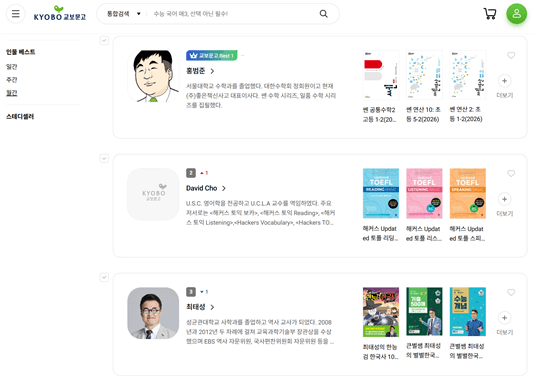This screenshot has height=384, width=534.
Task: Open 최태성 author name link
Action: (x=195, y=307)
